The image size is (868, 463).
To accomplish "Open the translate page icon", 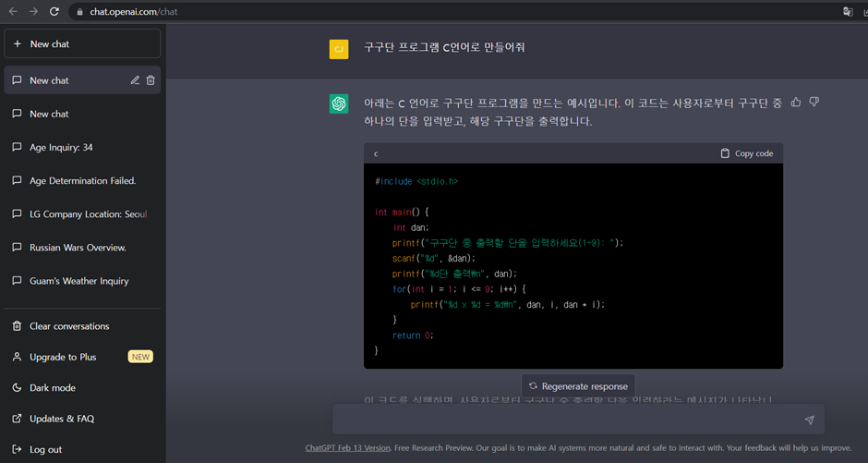I will tap(848, 12).
